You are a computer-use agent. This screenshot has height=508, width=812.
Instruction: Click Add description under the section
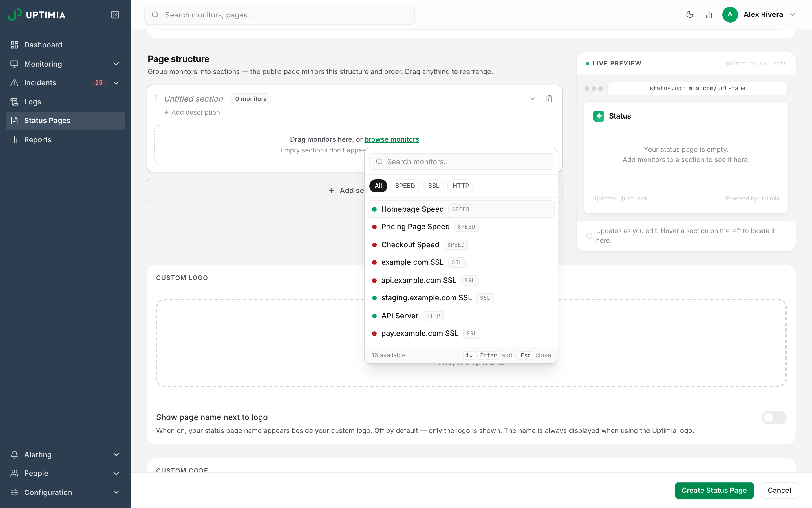[x=192, y=112]
